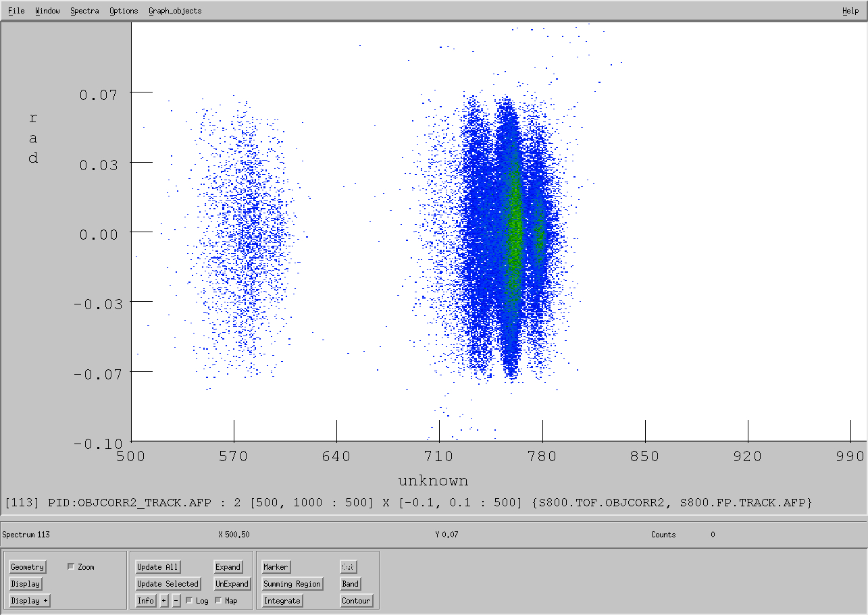Open the Options menu
Image resolution: width=868 pixels, height=615 pixels.
point(124,11)
